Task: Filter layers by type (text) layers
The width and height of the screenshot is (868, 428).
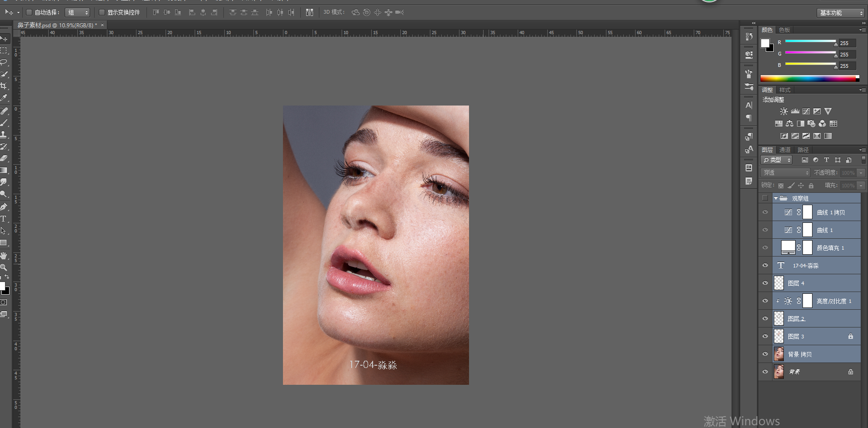Action: point(827,160)
